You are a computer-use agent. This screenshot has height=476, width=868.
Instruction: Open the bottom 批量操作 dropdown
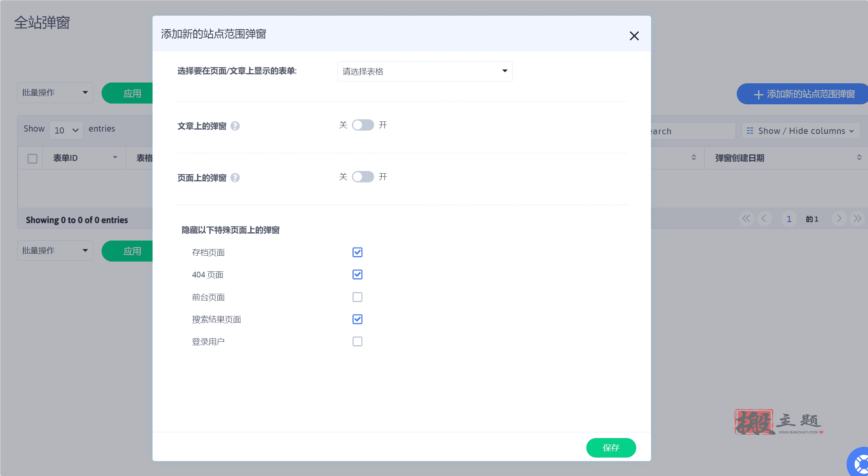(55, 251)
